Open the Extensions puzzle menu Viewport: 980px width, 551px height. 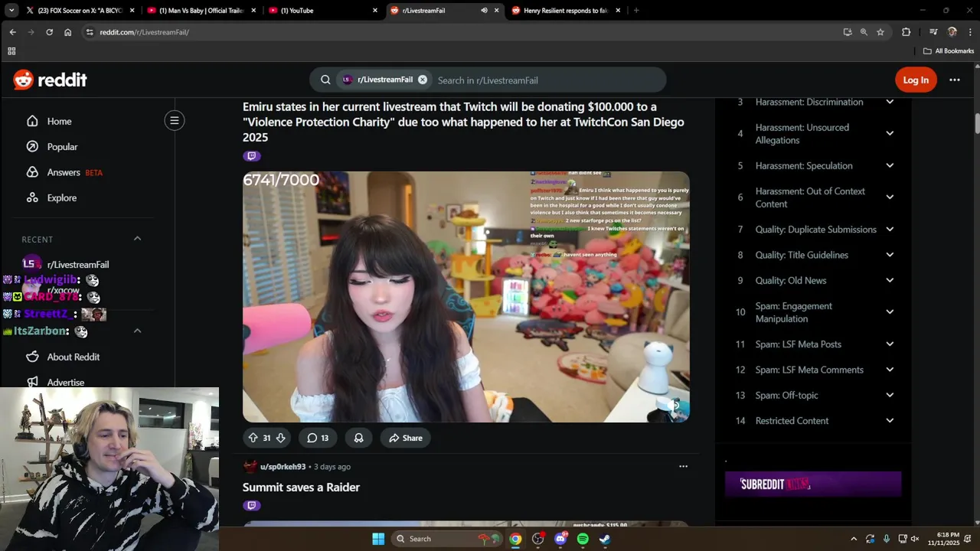(906, 32)
